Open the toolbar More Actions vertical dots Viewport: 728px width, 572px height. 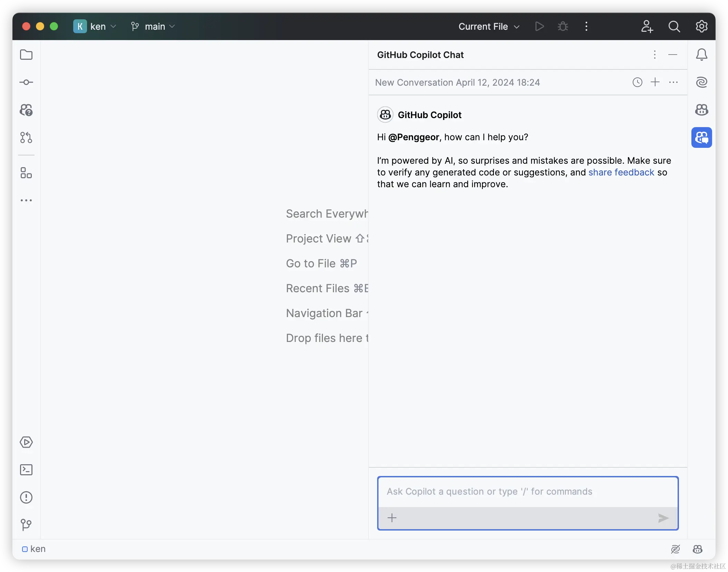[586, 26]
